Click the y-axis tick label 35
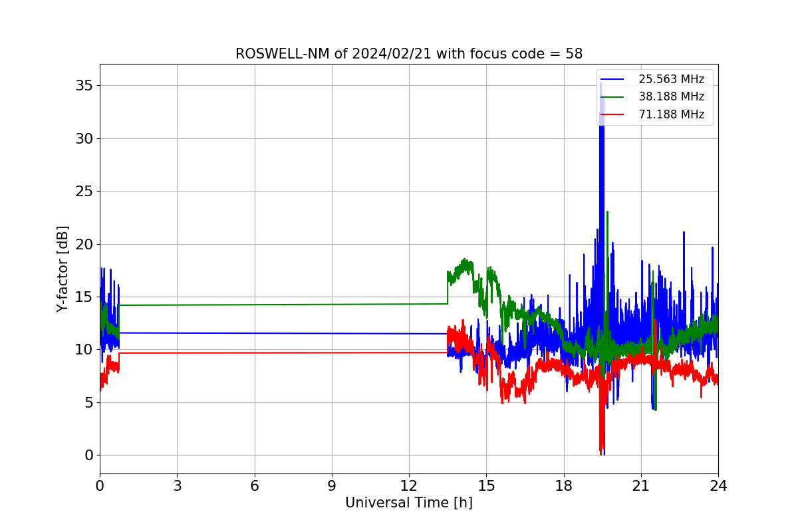Image resolution: width=798 pixels, height=532 pixels. pos(84,86)
